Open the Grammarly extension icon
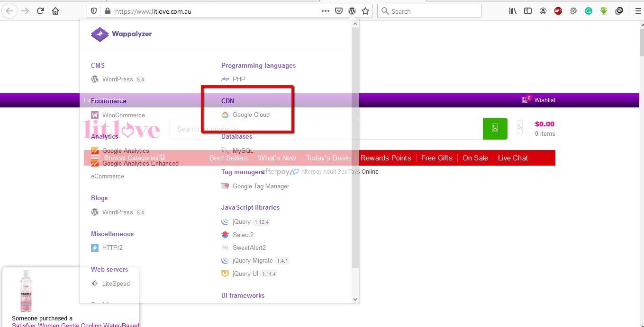This screenshot has width=644, height=327. click(x=589, y=11)
